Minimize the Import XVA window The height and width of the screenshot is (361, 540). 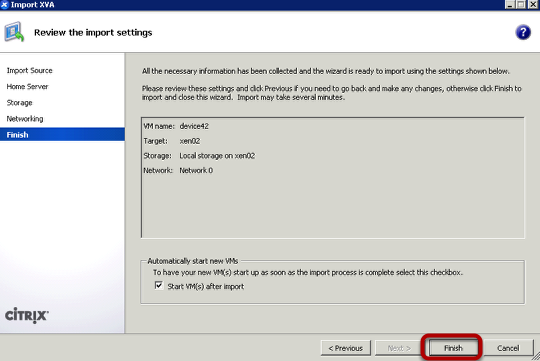pyautogui.click(x=510, y=4)
